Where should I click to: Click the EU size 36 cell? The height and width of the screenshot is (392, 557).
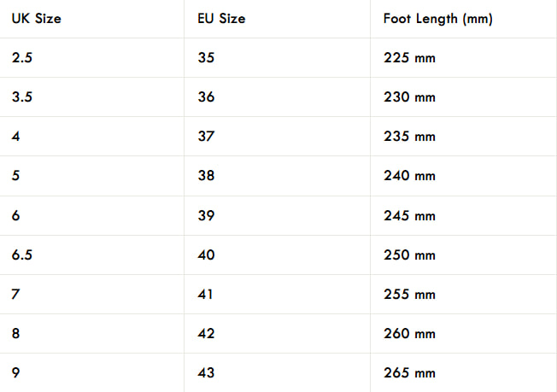[x=206, y=97]
